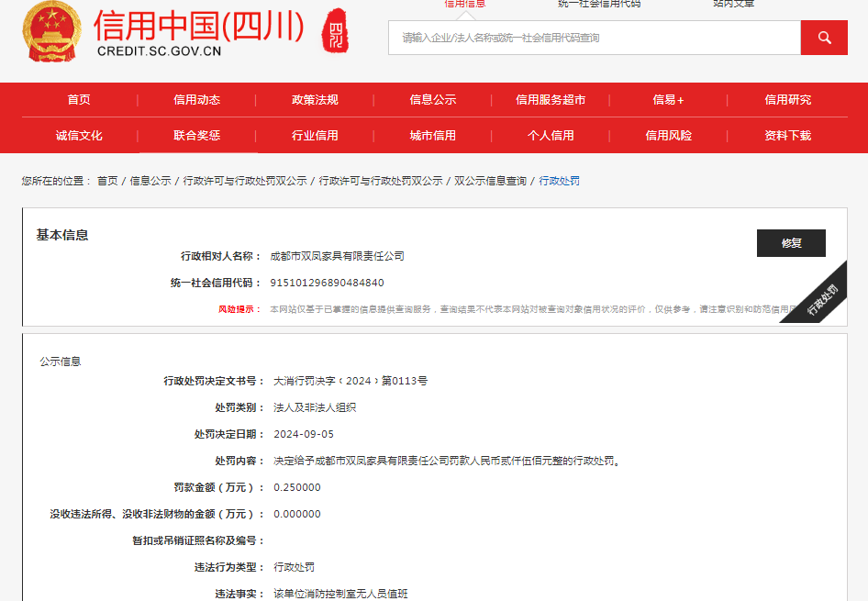Click penalty category 法人及非法人组织
Screen dimensions: 868x601
click(x=315, y=408)
